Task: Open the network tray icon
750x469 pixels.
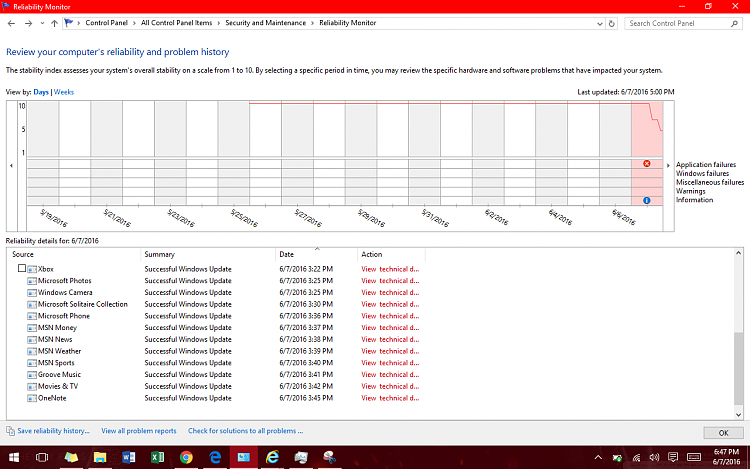Action: point(636,458)
